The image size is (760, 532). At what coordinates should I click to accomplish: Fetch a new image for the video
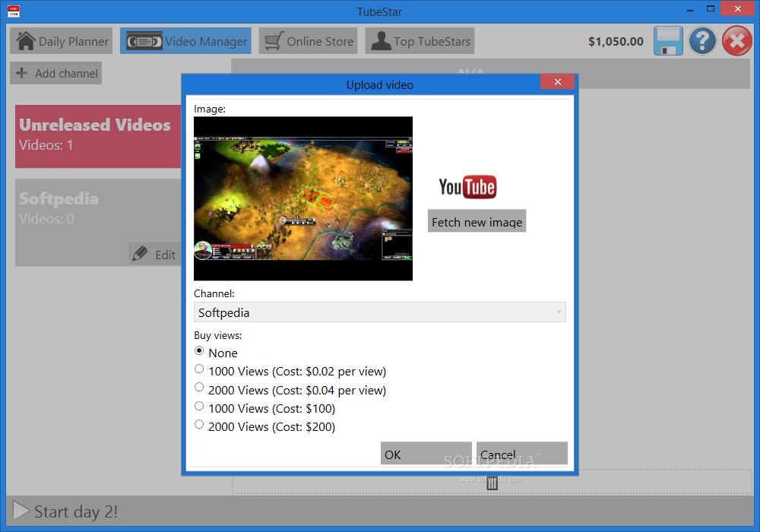pyautogui.click(x=477, y=221)
